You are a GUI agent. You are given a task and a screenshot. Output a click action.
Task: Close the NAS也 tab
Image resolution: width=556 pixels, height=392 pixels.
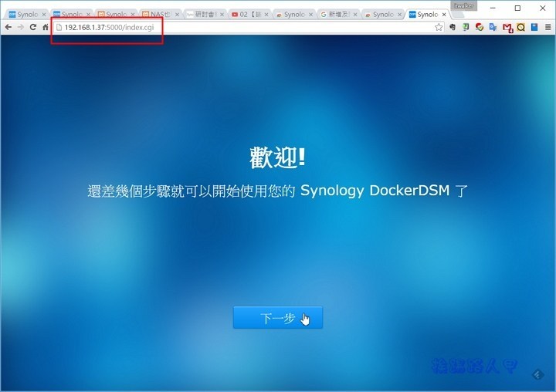pos(177,15)
